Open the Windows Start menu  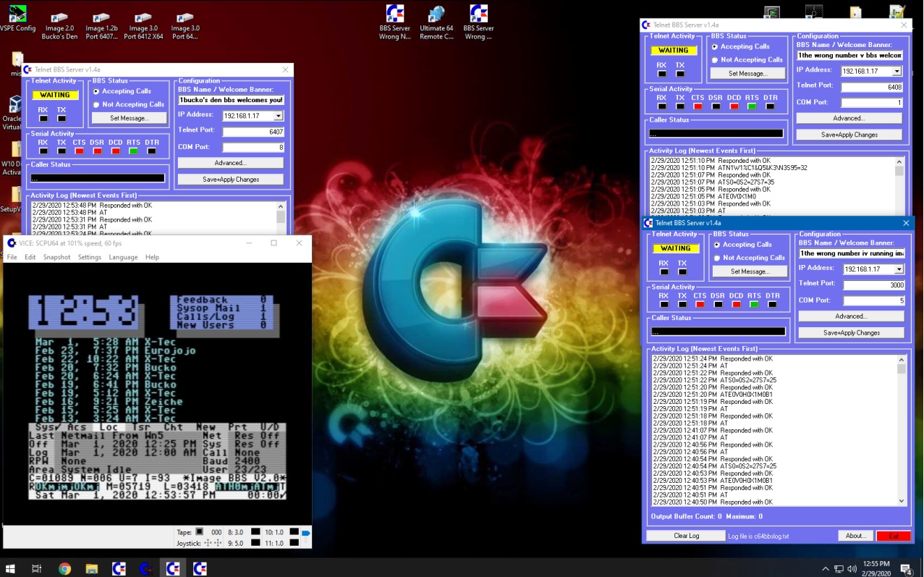coord(11,568)
